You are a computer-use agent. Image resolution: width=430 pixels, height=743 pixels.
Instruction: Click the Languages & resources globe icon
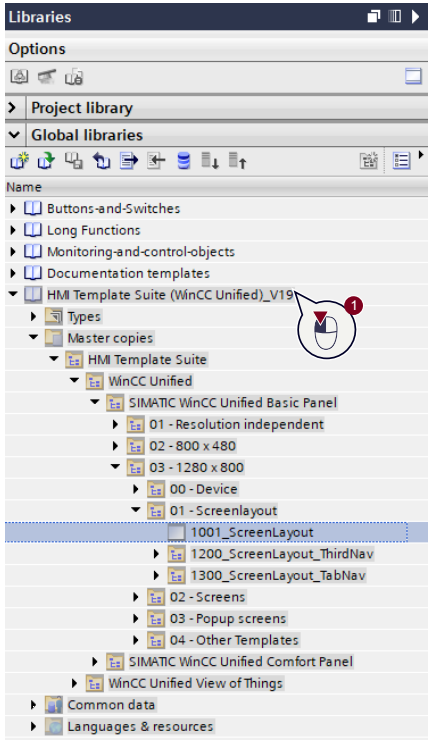pyautogui.click(x=54, y=726)
